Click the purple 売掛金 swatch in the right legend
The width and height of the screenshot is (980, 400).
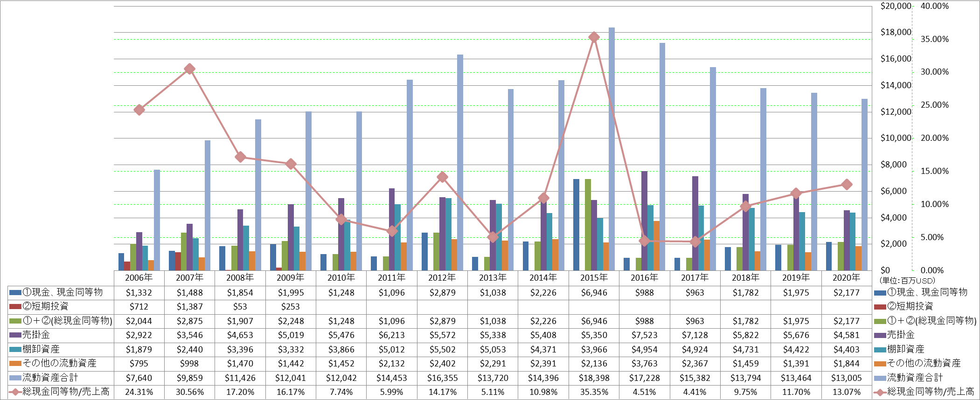(880, 335)
